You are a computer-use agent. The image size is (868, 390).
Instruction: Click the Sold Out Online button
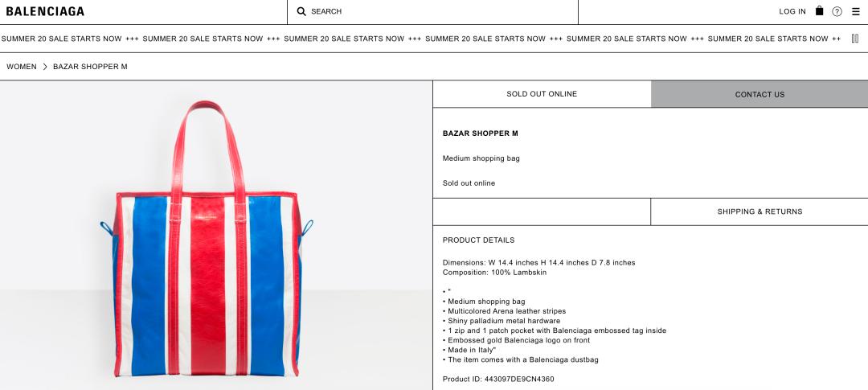[x=542, y=94]
